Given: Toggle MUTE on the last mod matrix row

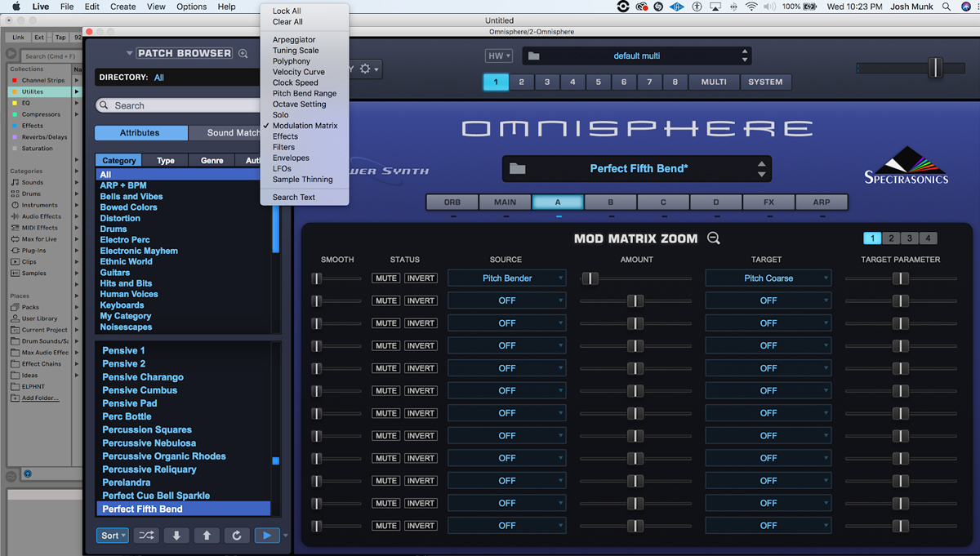Looking at the screenshot, I should pos(386,526).
